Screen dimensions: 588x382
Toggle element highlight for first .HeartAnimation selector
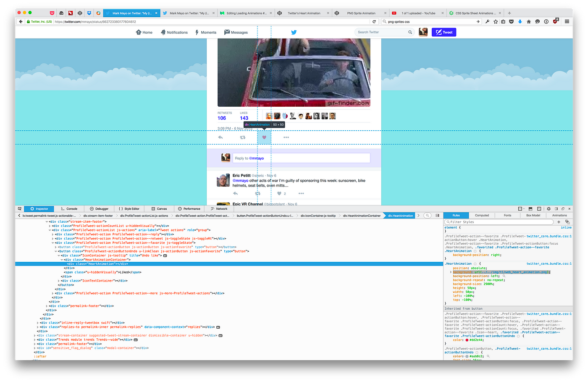tap(475, 251)
